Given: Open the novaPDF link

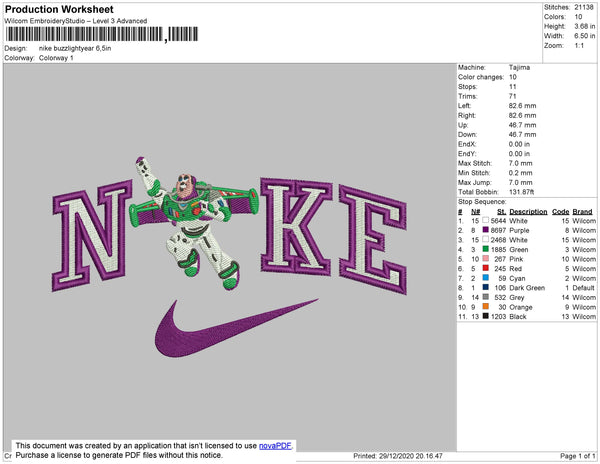Looking at the screenshot, I should coord(275,446).
